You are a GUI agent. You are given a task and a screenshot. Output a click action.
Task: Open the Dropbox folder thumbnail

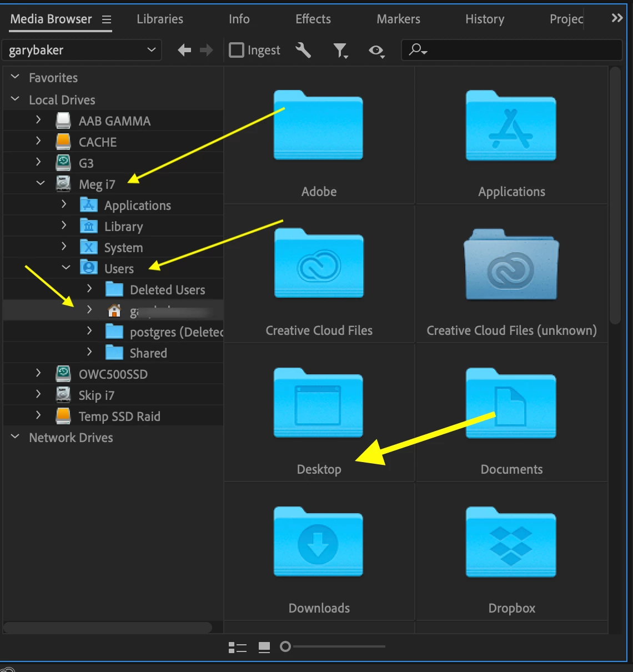511,541
